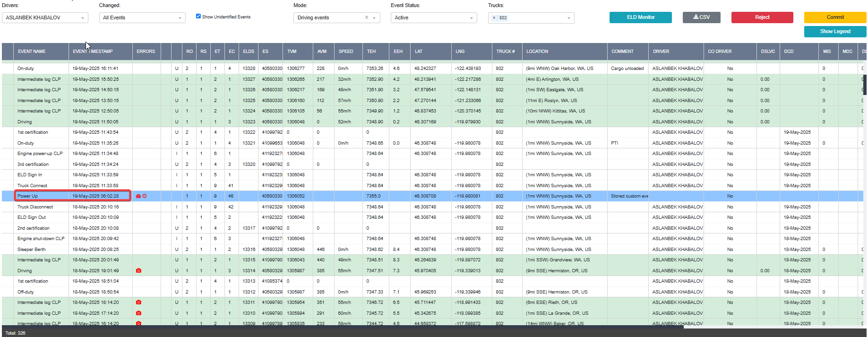The width and height of the screenshot is (868, 337).
Task: Download events using the CSV button
Action: click(x=702, y=17)
